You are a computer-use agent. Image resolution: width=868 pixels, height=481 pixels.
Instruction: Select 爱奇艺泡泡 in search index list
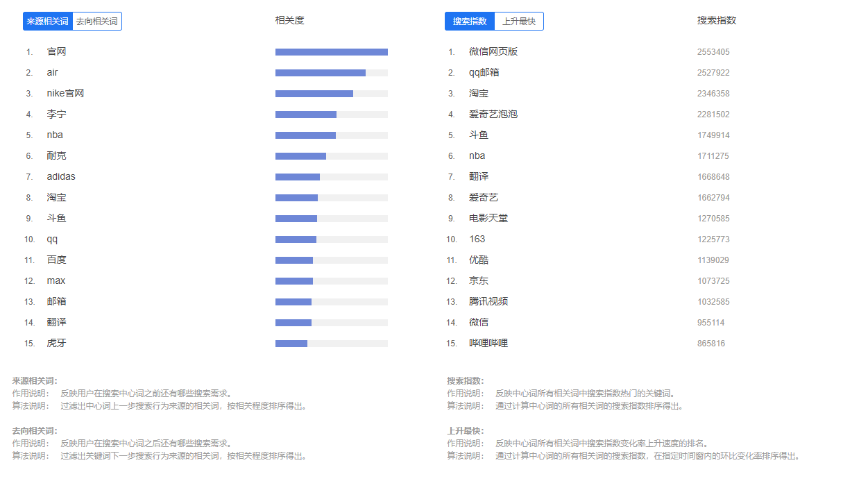(x=493, y=115)
